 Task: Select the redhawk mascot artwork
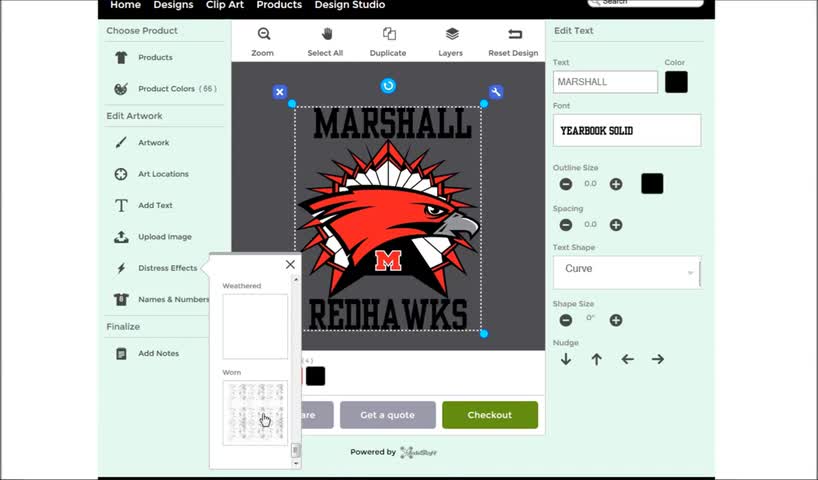(x=388, y=219)
